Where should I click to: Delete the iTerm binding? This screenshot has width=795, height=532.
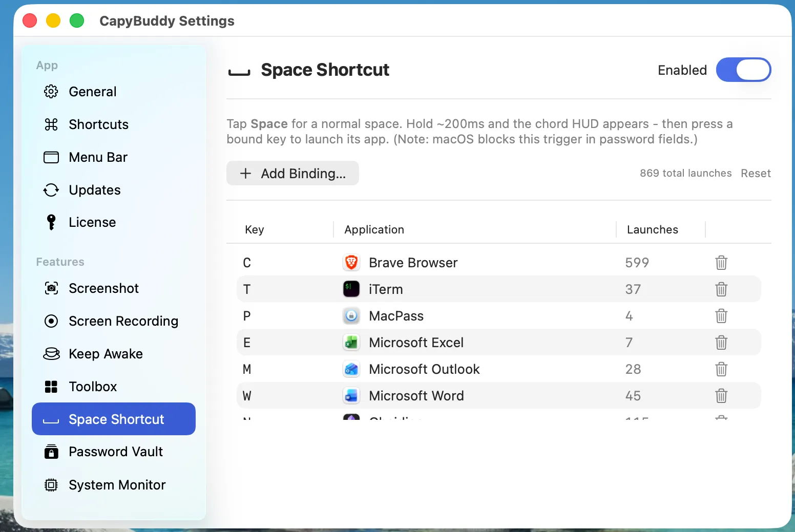tap(721, 289)
